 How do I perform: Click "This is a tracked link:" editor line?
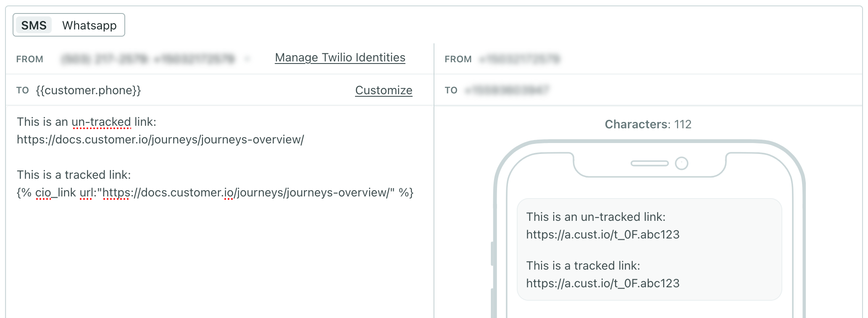pos(74,175)
